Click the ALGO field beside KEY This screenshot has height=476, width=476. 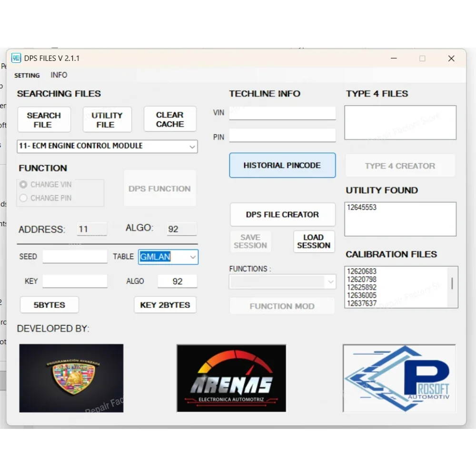pyautogui.click(x=177, y=281)
